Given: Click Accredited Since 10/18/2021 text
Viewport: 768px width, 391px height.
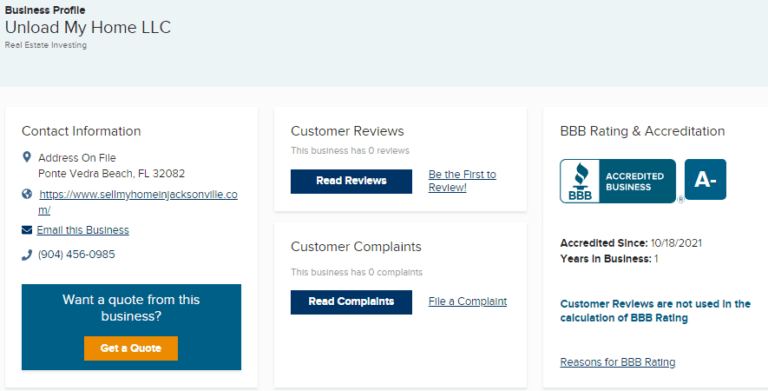Looking at the screenshot, I should coord(631,243).
